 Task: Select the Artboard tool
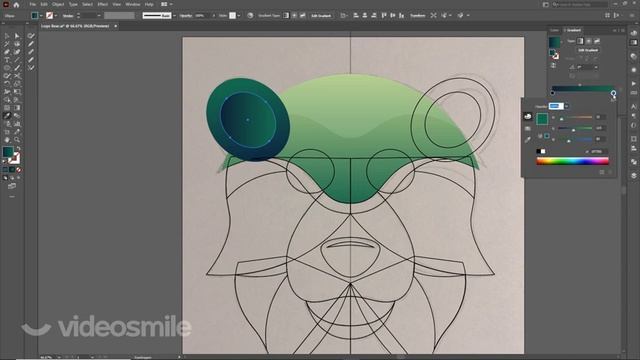7,132
